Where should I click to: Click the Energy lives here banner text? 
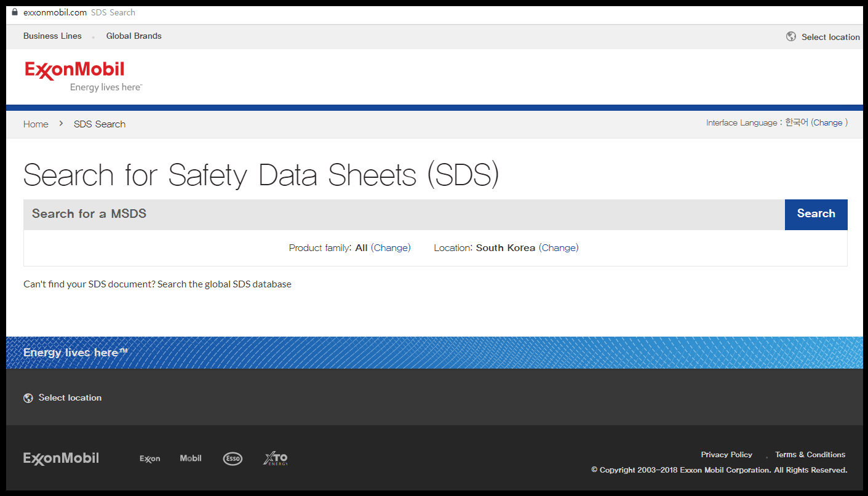tap(76, 352)
